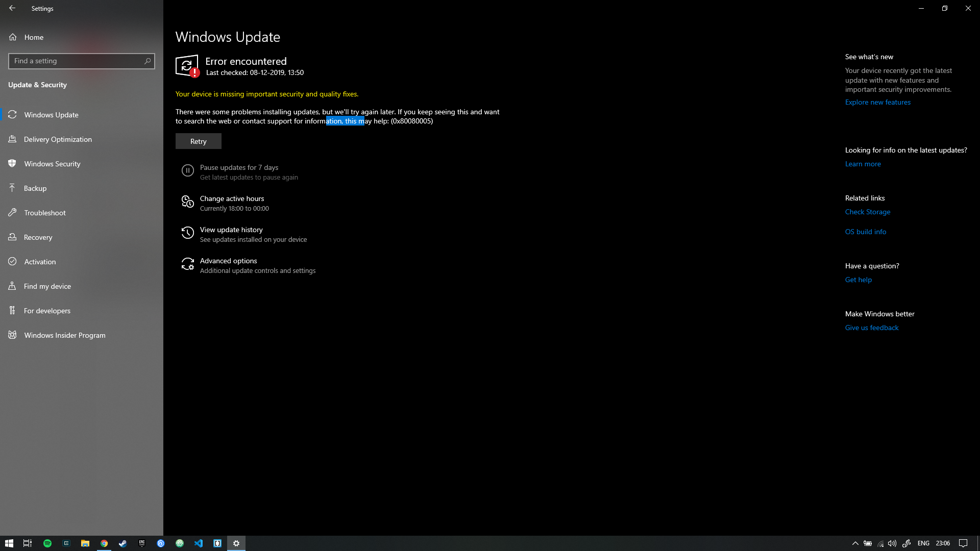
Task: Open View update history
Action: coord(231,230)
